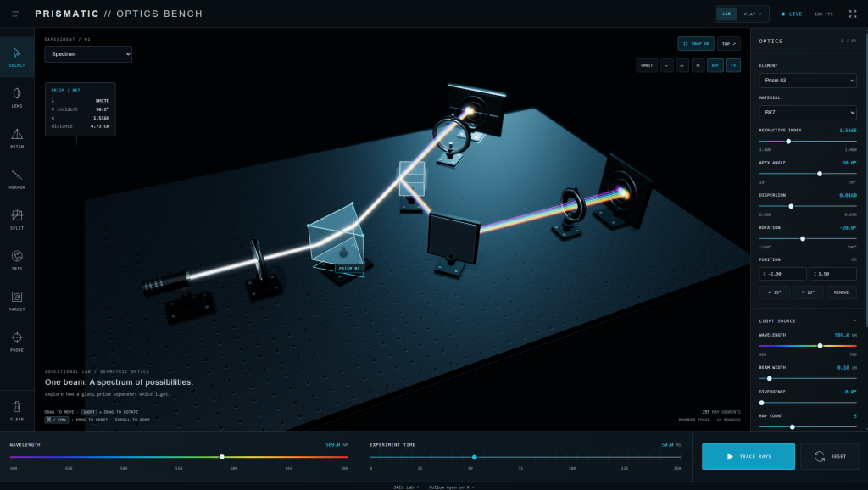This screenshot has height=490, width=868.
Task: Rotate element 15° counter-clockwise
Action: 775,292
